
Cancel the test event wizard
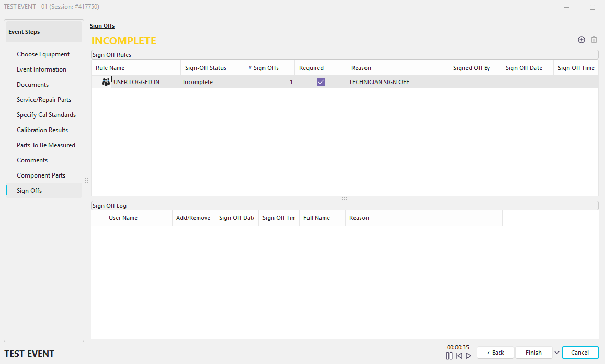pyautogui.click(x=580, y=353)
